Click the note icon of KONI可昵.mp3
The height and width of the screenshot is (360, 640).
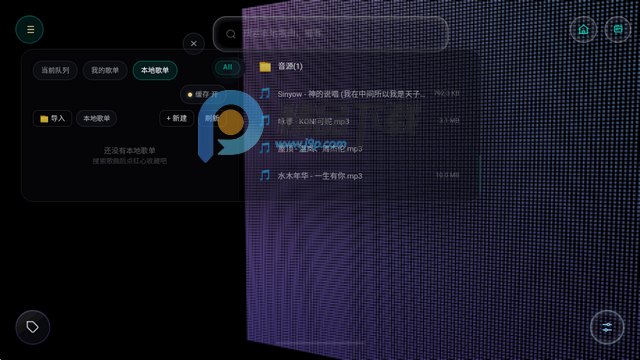point(265,121)
